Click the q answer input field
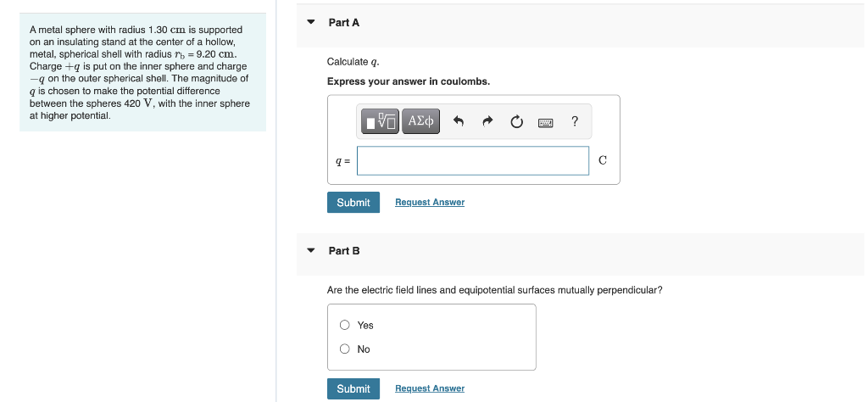 coord(472,160)
